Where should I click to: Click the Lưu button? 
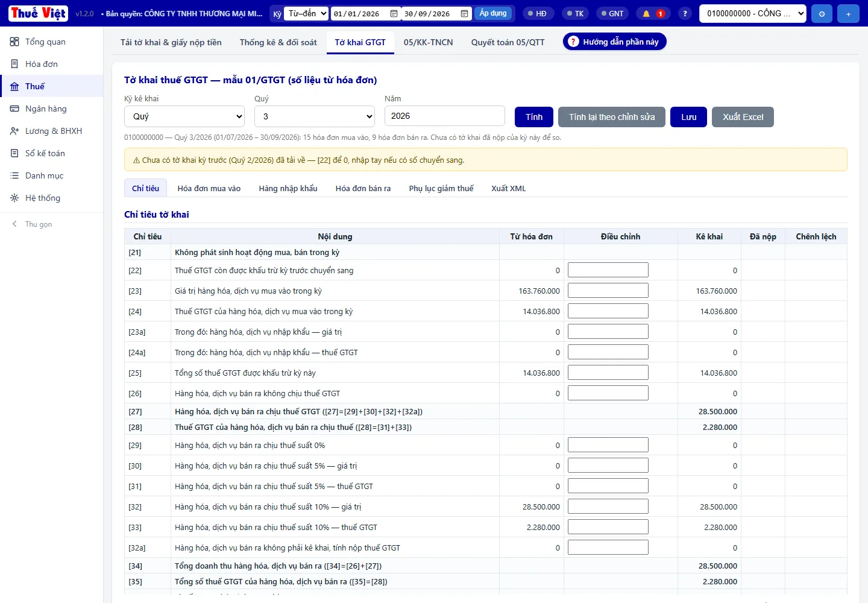point(688,117)
